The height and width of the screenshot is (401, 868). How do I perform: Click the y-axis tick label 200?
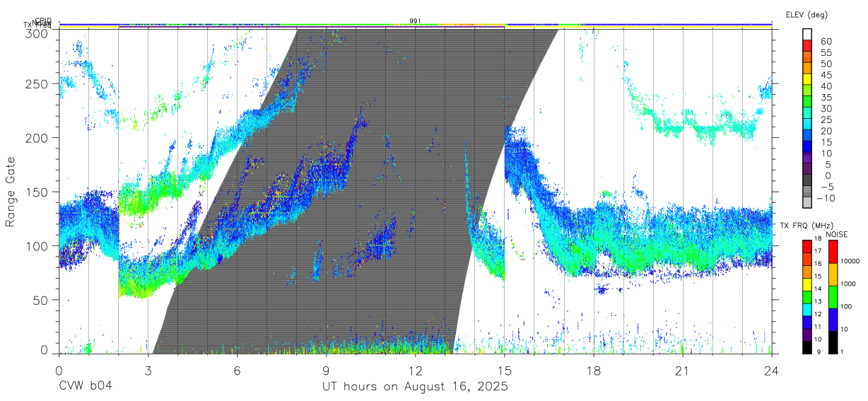(x=37, y=137)
